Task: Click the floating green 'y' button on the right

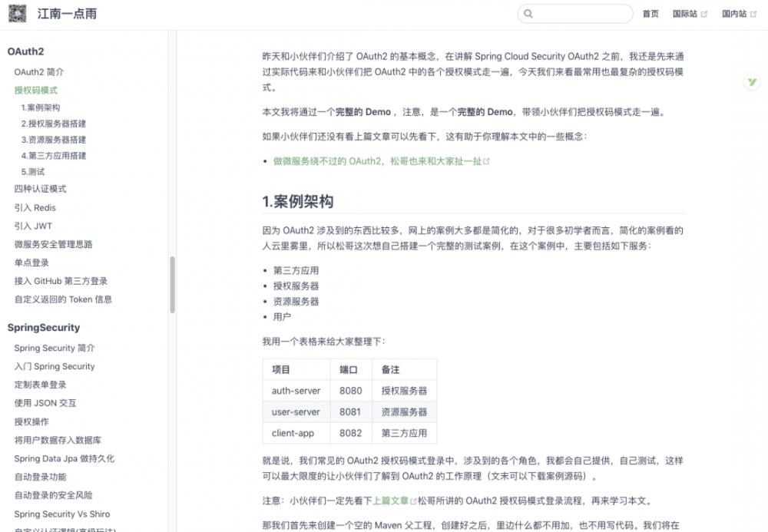Action: [752, 81]
